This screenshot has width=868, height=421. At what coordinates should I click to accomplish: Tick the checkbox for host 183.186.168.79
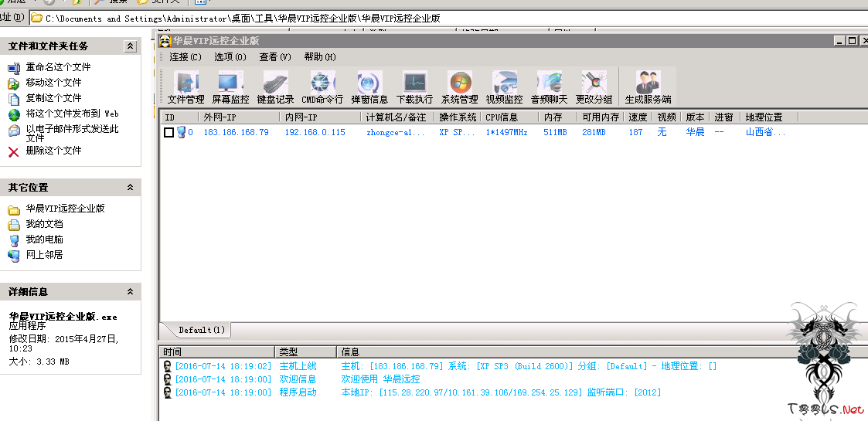pos(168,133)
